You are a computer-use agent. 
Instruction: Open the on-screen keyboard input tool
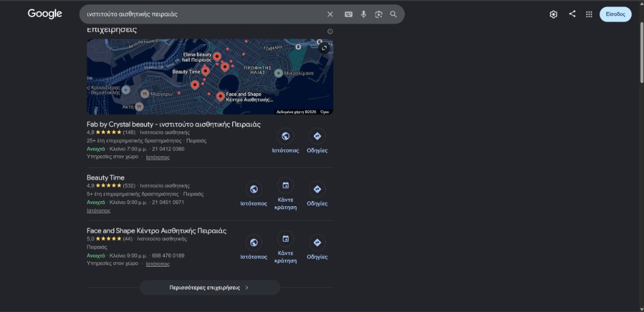point(348,14)
